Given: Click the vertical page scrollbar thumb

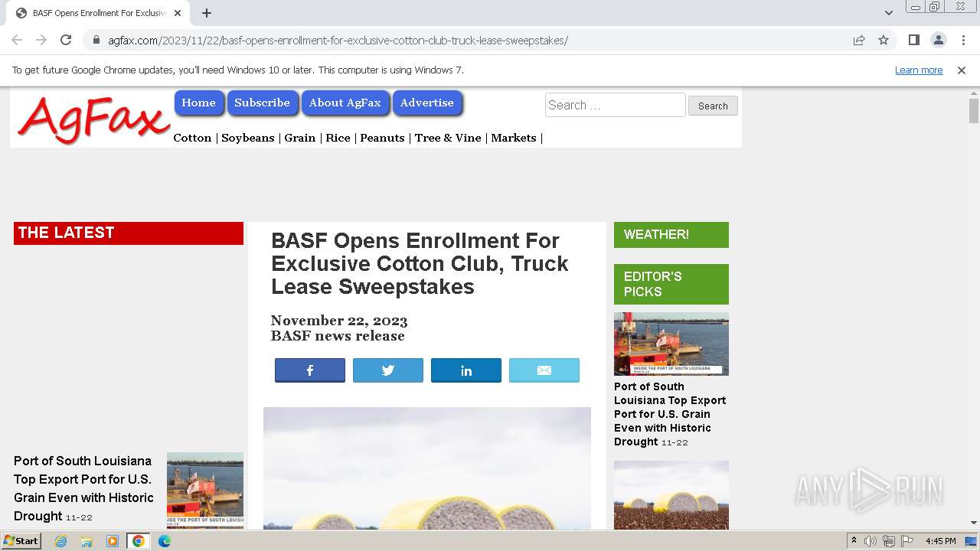Looking at the screenshot, I should pos(974,111).
